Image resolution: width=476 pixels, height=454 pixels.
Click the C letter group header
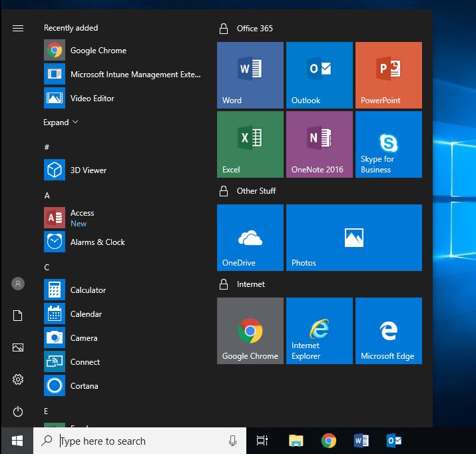[47, 268]
